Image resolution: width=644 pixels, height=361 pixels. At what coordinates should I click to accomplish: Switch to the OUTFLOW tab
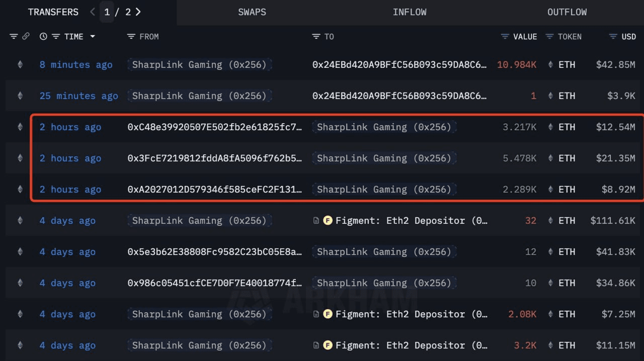(x=567, y=12)
